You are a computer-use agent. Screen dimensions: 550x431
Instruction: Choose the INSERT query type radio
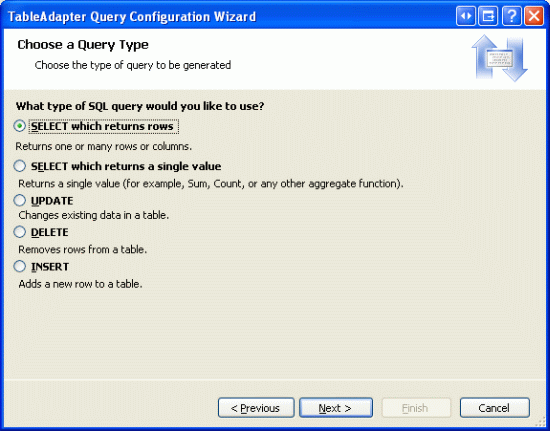click(20, 266)
